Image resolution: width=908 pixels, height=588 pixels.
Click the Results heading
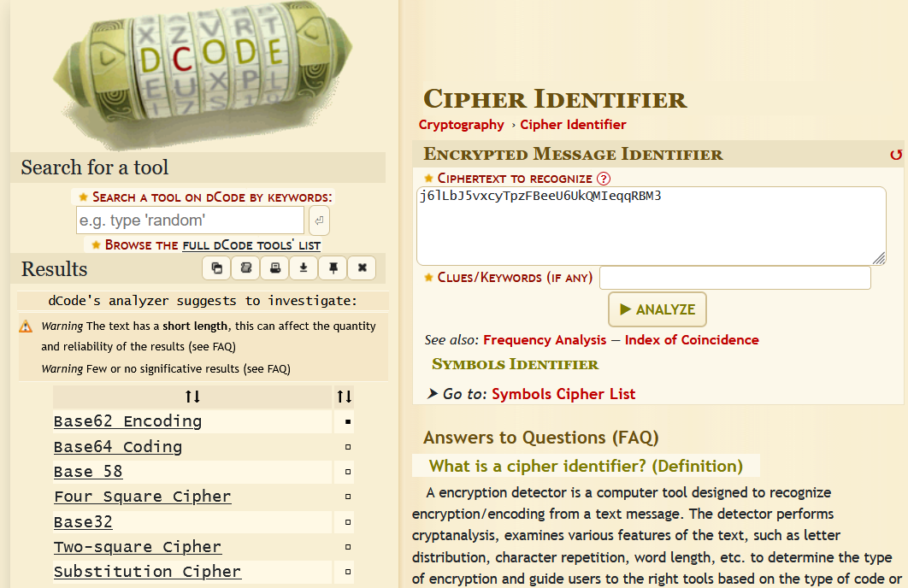pos(54,269)
